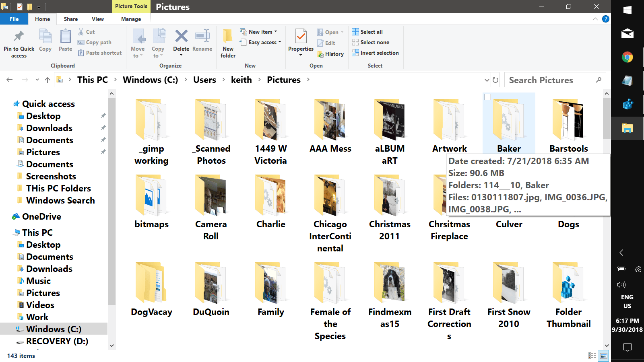This screenshot has width=644, height=362.
Task: Click the Cut scissors icon
Action: [81, 32]
